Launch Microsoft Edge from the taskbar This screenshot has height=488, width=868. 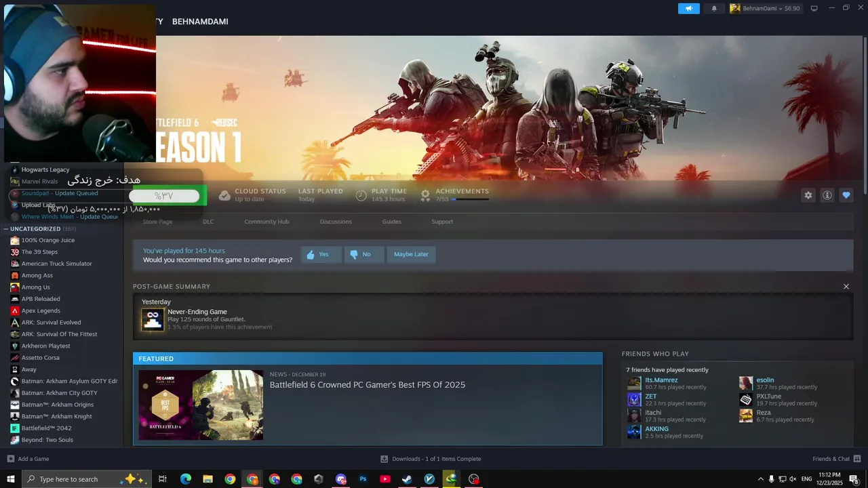pos(185,479)
